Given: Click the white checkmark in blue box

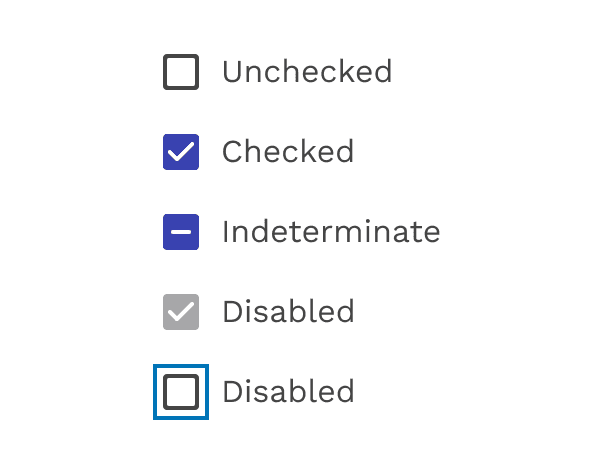Looking at the screenshot, I should tap(181, 152).
